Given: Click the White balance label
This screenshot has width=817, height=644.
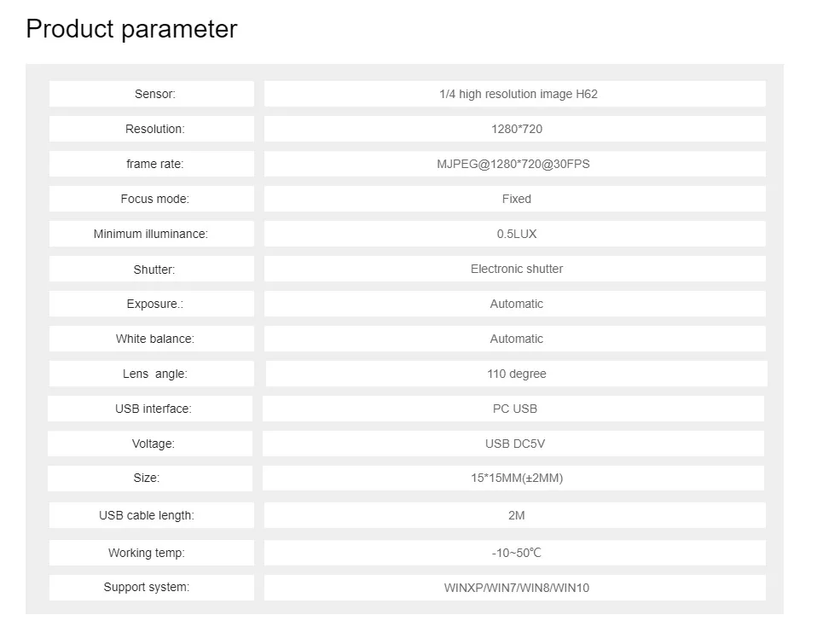Looking at the screenshot, I should 154,339.
